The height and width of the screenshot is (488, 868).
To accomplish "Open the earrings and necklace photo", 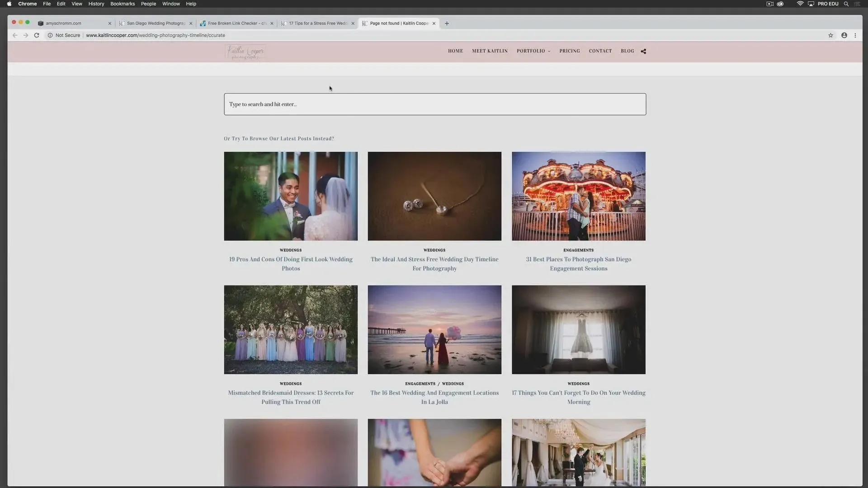I will point(434,196).
